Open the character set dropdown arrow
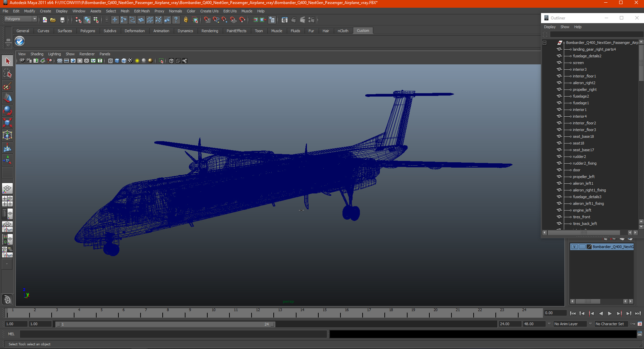644x349 pixels. point(590,324)
